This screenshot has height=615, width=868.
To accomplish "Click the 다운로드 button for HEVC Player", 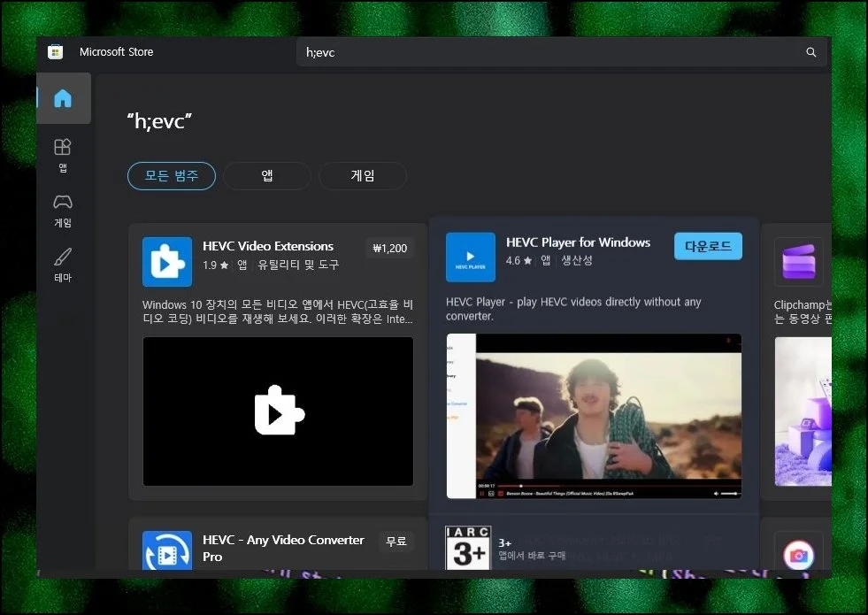I will [x=707, y=245].
